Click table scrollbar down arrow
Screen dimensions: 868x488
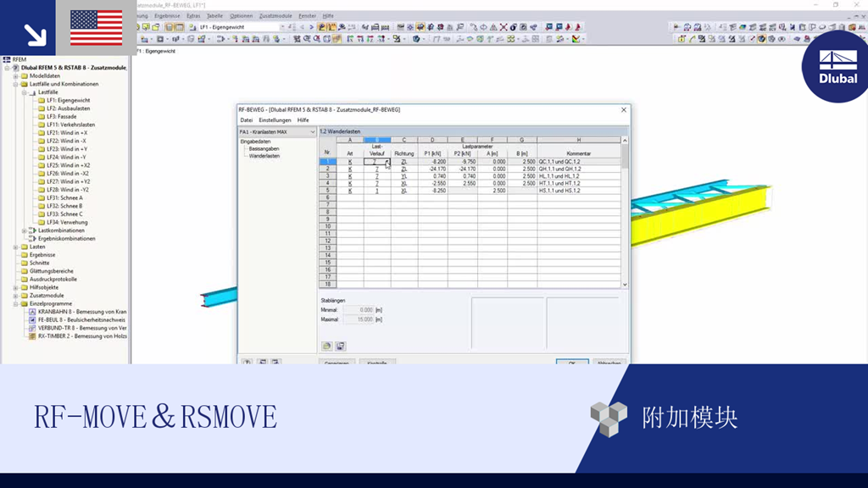(625, 285)
